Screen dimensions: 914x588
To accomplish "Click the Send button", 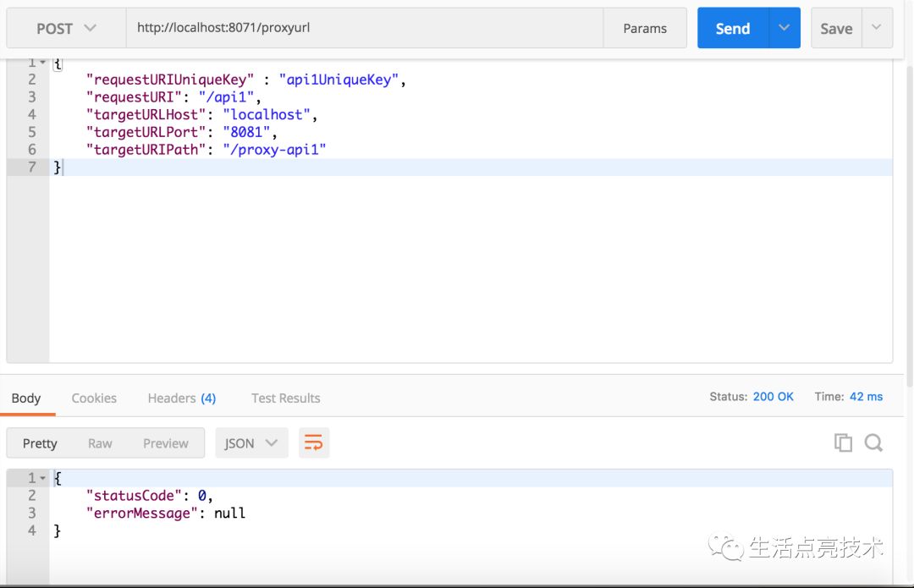I will click(732, 29).
